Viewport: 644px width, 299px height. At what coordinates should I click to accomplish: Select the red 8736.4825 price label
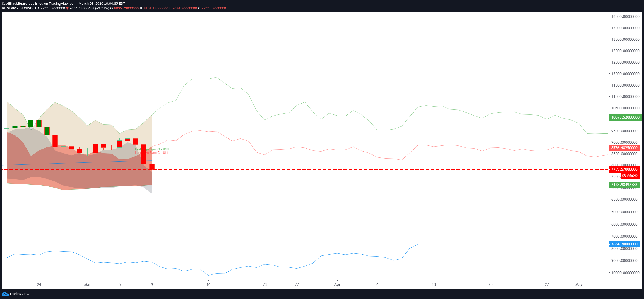(x=624, y=148)
